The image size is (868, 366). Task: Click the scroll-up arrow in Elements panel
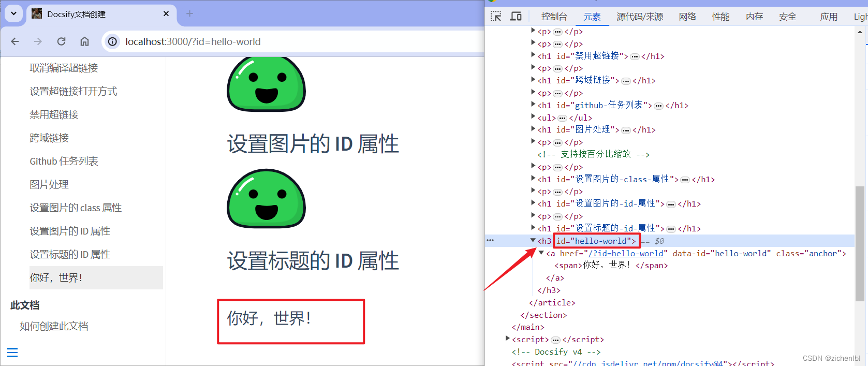(860, 32)
